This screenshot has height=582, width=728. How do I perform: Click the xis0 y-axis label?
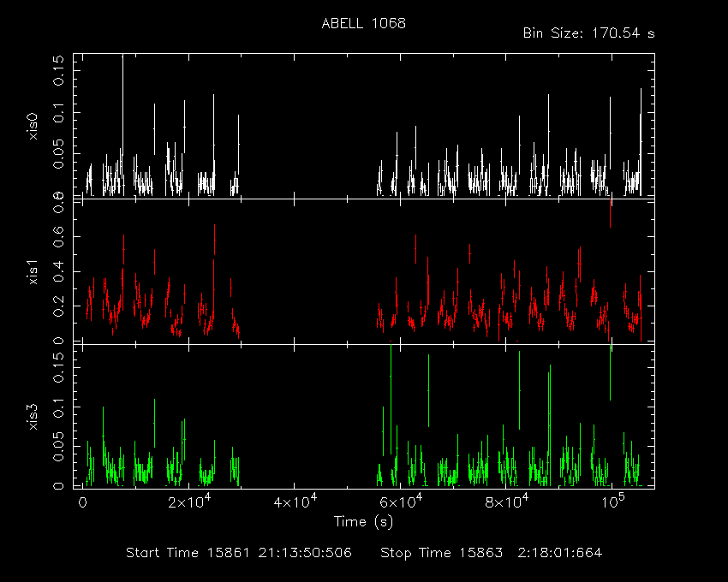pos(33,127)
